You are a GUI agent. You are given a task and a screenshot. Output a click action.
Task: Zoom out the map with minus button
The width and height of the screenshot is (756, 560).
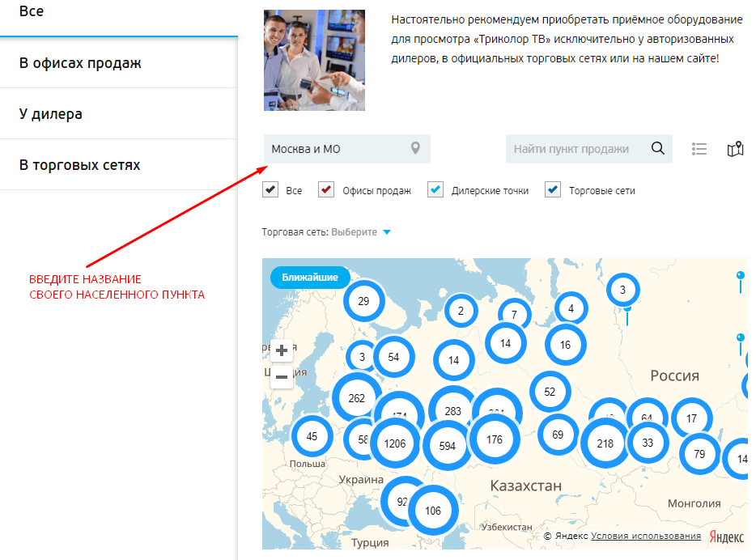tap(282, 377)
